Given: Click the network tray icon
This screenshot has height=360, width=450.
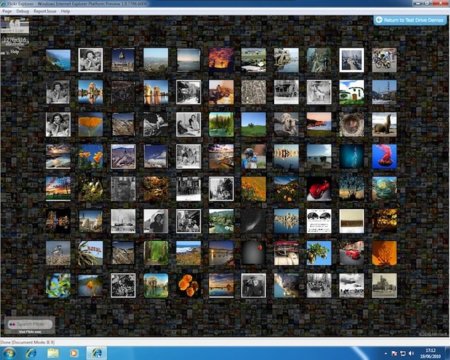Looking at the screenshot, I should coord(403,353).
